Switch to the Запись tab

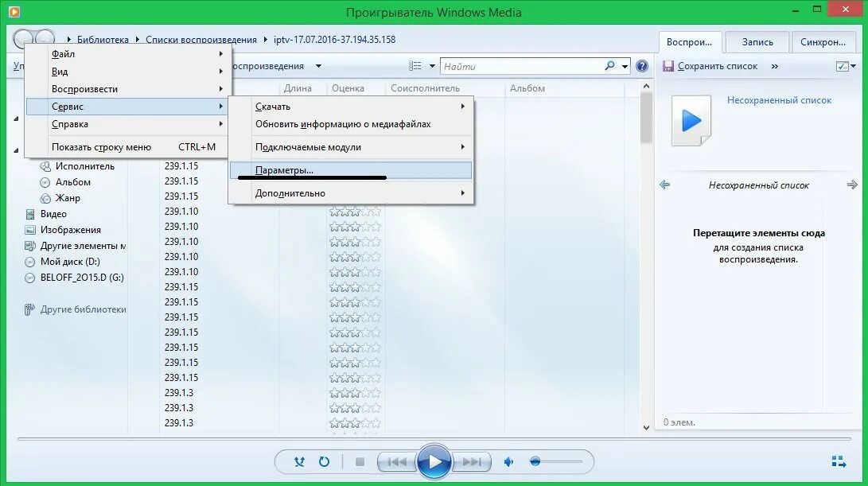click(x=757, y=42)
